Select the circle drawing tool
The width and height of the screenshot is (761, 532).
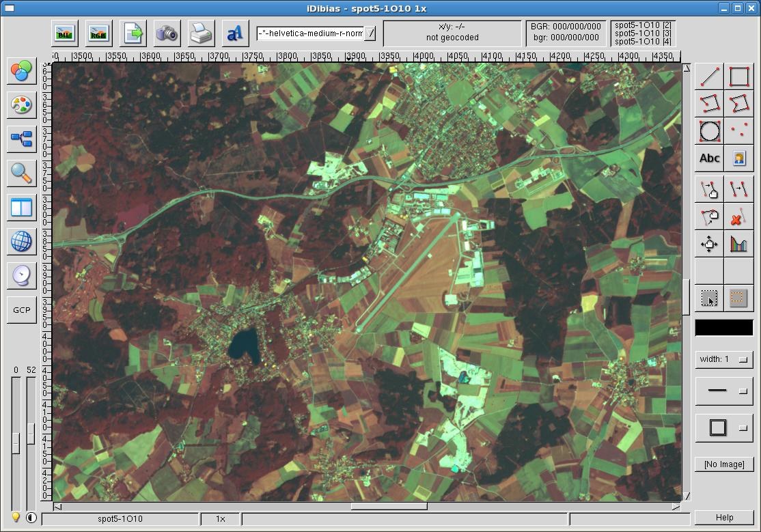pos(710,130)
